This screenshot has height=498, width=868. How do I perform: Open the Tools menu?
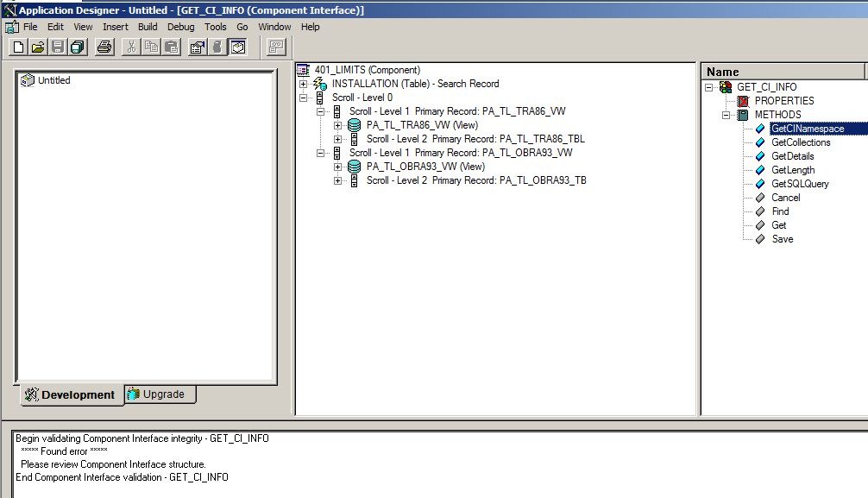pos(216,27)
